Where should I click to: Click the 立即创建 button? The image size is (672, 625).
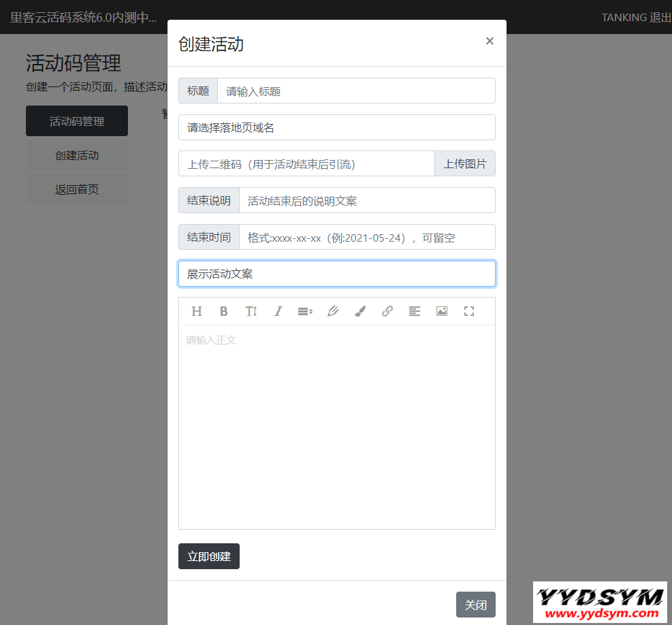pyautogui.click(x=209, y=556)
